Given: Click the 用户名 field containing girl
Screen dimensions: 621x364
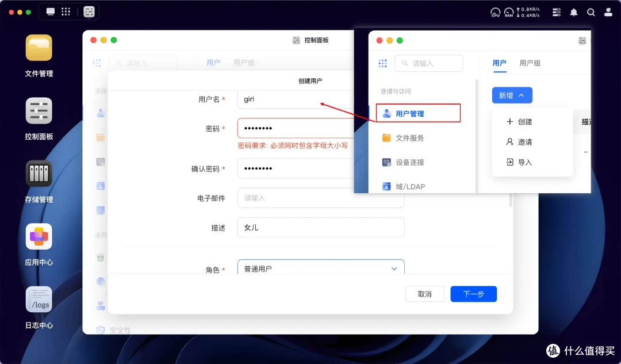Looking at the screenshot, I should 296,99.
